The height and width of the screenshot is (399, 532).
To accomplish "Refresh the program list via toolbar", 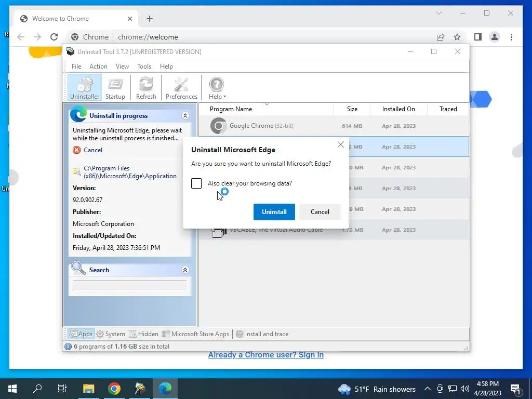I will tap(146, 88).
